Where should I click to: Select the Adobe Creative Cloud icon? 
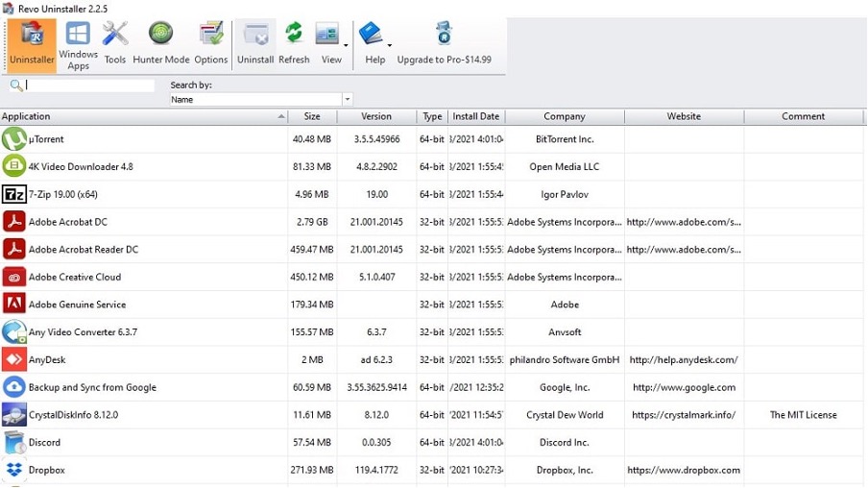(x=13, y=277)
